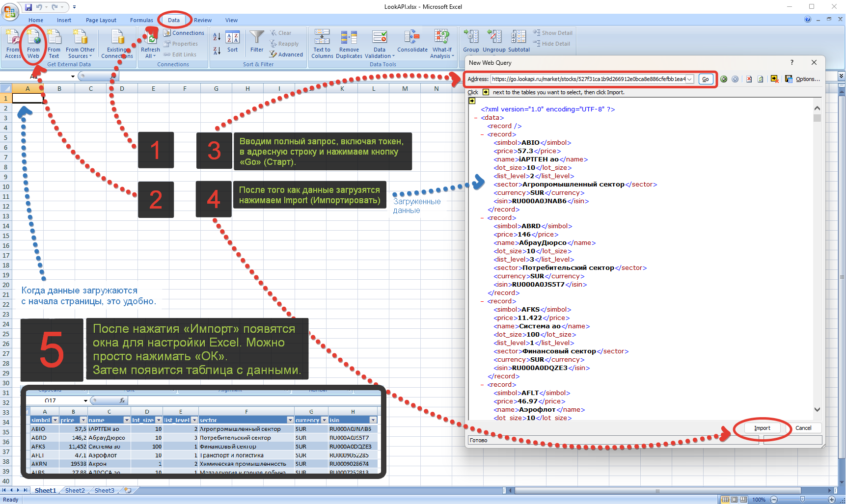The height and width of the screenshot is (504, 846).
Task: Open the Insert ribbon tab
Action: 64,20
